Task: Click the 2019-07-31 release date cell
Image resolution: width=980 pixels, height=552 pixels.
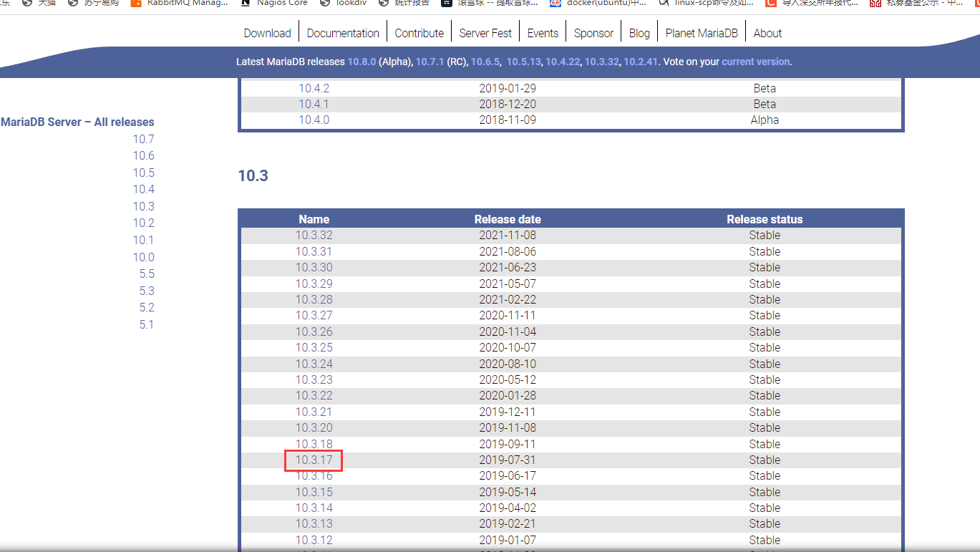Action: pyautogui.click(x=508, y=460)
